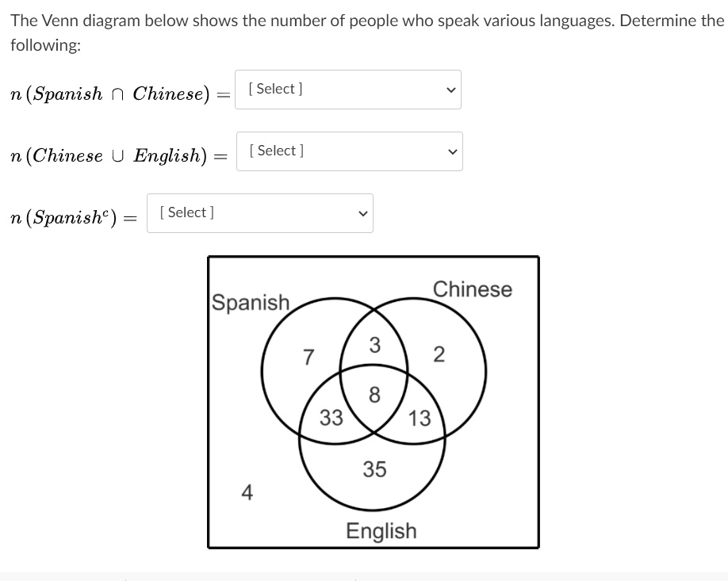728x581 pixels.
Task: Click the number 13 between Chinese and English
Action: (420, 419)
